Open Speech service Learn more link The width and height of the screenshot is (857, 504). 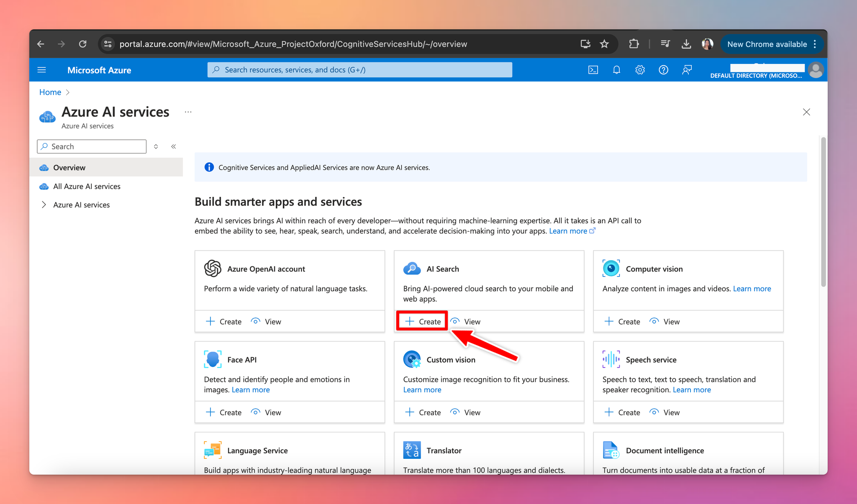692,389
